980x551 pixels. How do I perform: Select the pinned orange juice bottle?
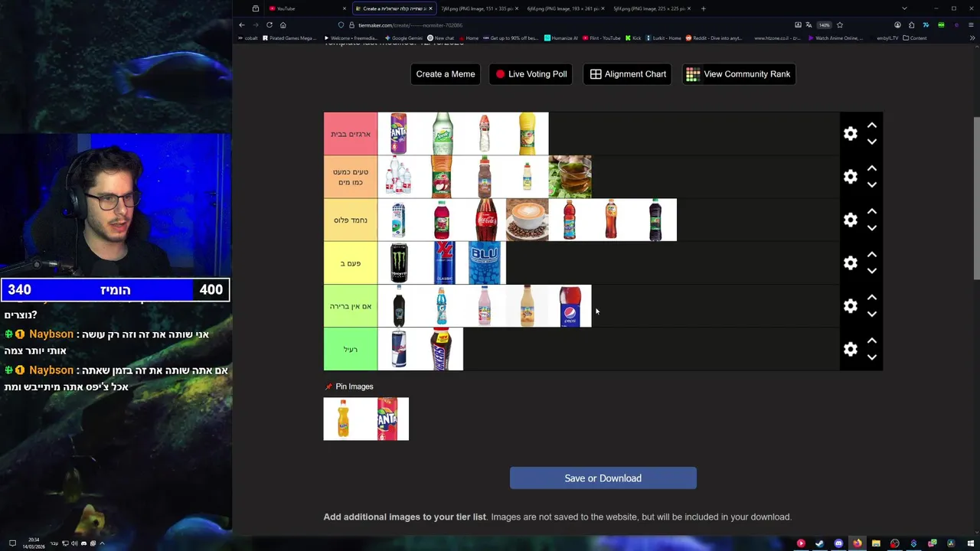[x=345, y=419]
